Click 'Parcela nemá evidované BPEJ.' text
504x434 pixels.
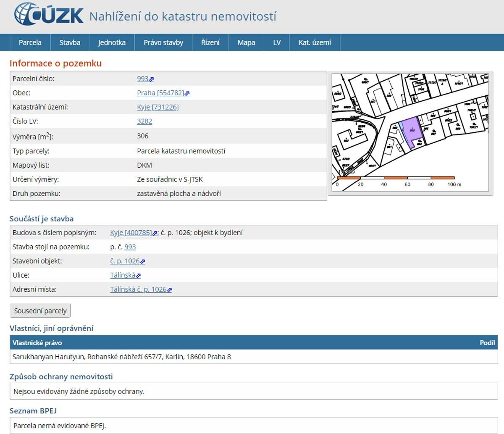(60, 426)
